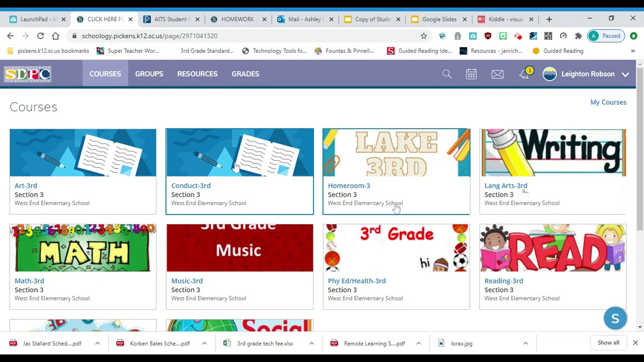This screenshot has width=644, height=362.
Task: Expand options for 3rd grade tech fee.xlsx
Action: [x=311, y=343]
